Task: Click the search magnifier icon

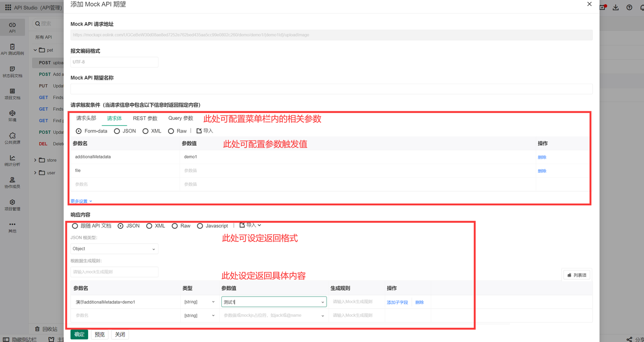Action: 38,24
